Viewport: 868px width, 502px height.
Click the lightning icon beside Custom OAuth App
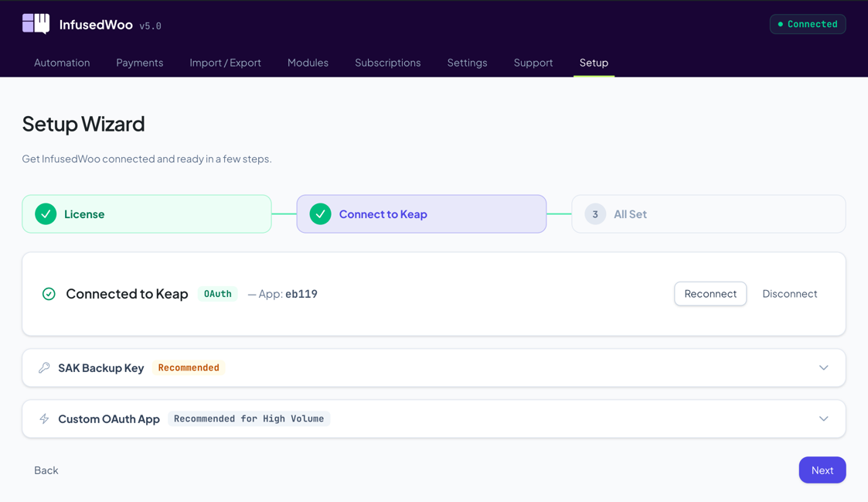pyautogui.click(x=44, y=418)
